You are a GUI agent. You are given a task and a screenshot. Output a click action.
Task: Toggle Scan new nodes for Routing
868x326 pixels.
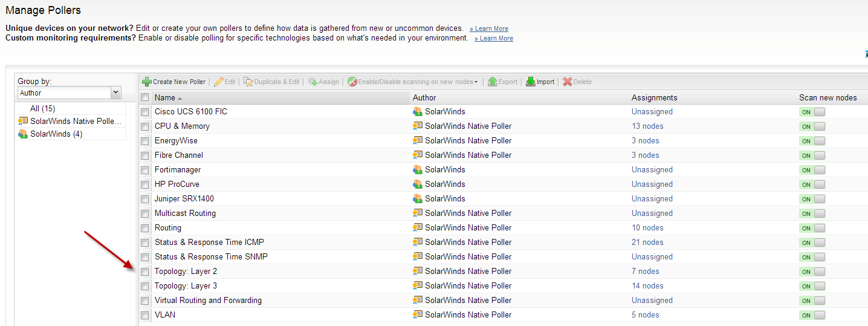812,228
